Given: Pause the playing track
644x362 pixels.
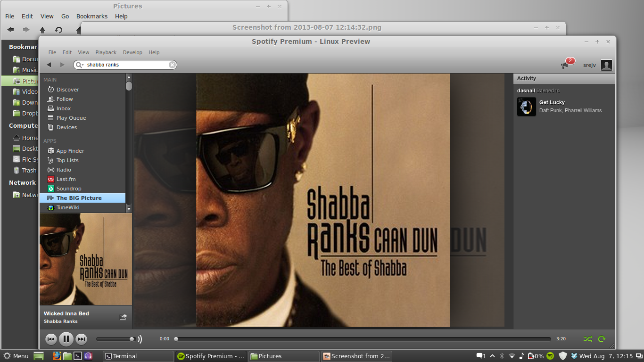Looking at the screenshot, I should pos(66,338).
